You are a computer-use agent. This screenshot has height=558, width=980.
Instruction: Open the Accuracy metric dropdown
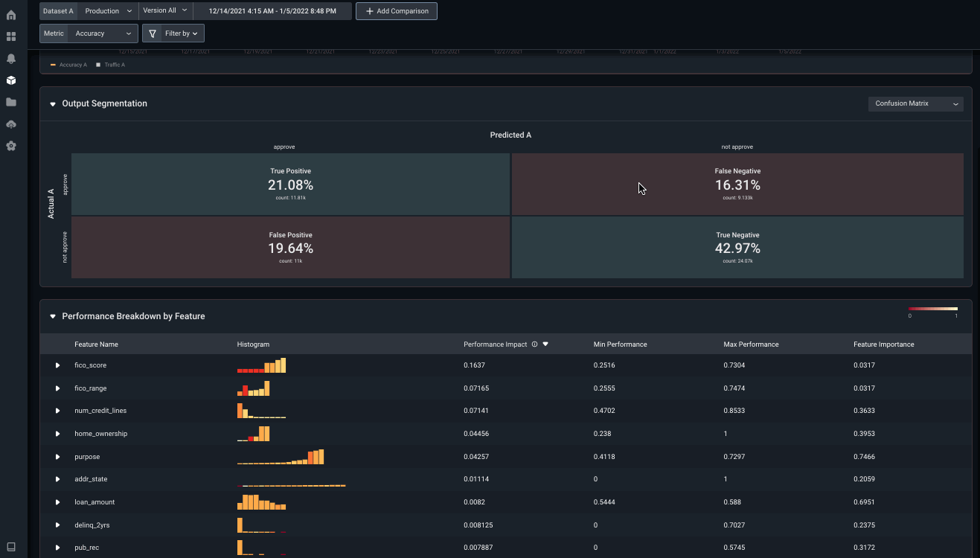pos(103,33)
